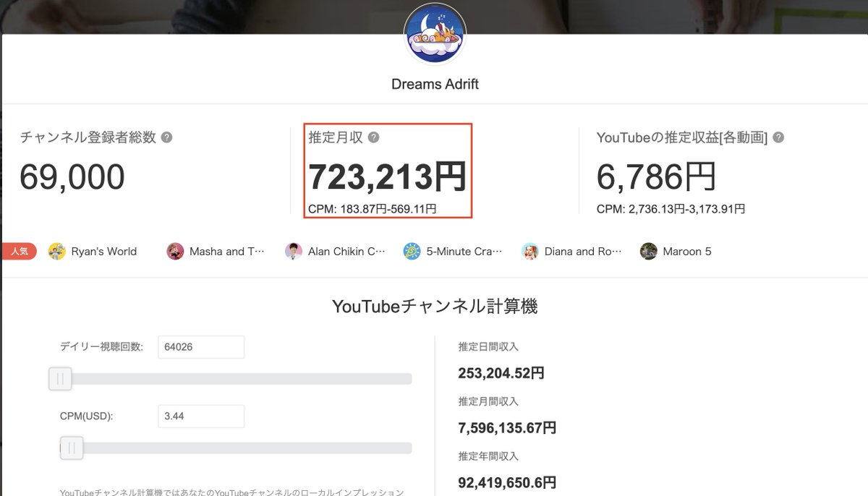Open help icon beside YouTubeの推定収益[各動画]
Image resolution: width=868 pixels, height=496 pixels.
[x=778, y=137]
